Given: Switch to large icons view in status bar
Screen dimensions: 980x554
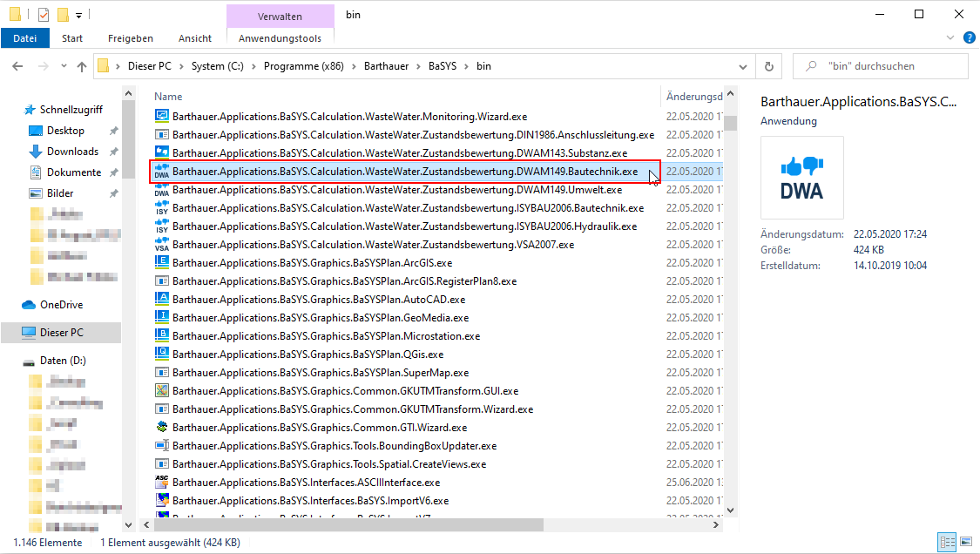Looking at the screenshot, I should click(x=964, y=543).
